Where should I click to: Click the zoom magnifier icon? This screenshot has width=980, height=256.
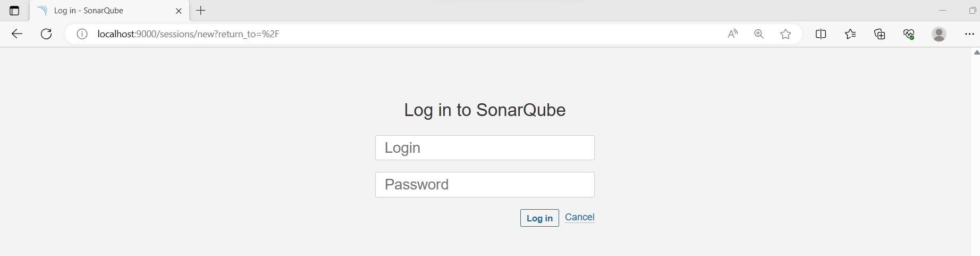pos(759,34)
